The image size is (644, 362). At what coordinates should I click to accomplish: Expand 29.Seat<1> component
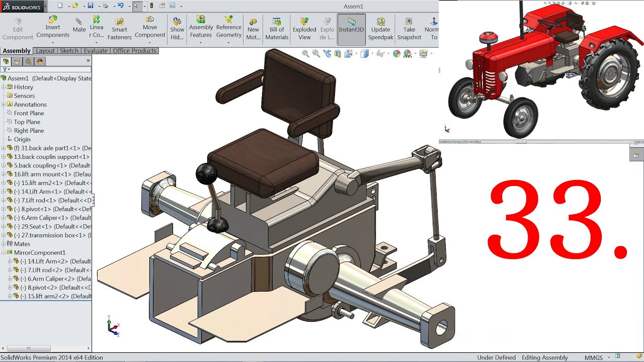click(4, 226)
